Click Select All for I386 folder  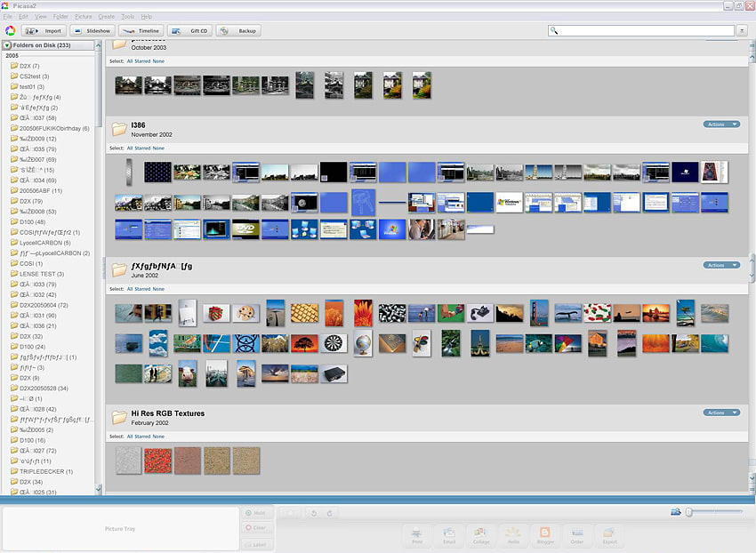[130, 148]
